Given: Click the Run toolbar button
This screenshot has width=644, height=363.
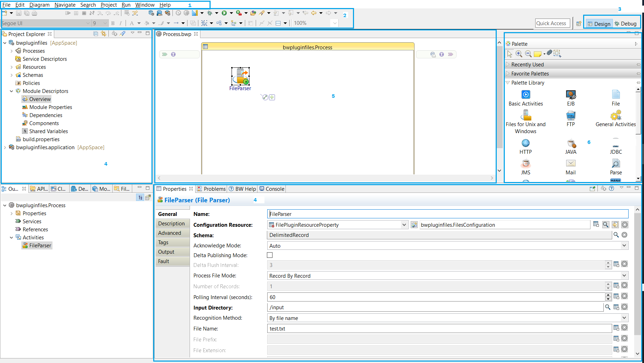Looking at the screenshot, I should pyautogui.click(x=224, y=13).
